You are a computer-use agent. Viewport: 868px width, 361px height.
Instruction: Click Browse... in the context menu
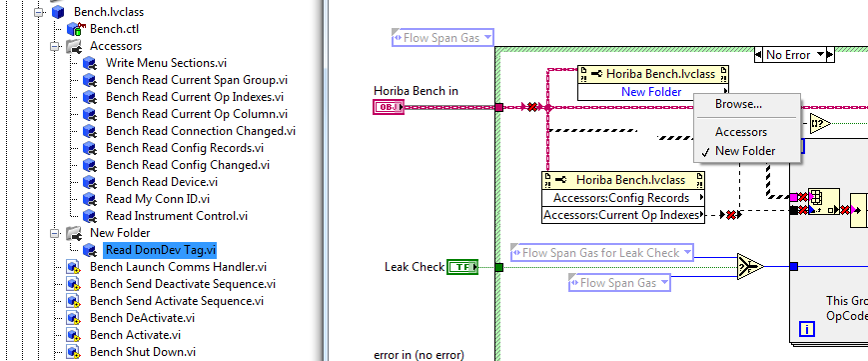click(738, 104)
